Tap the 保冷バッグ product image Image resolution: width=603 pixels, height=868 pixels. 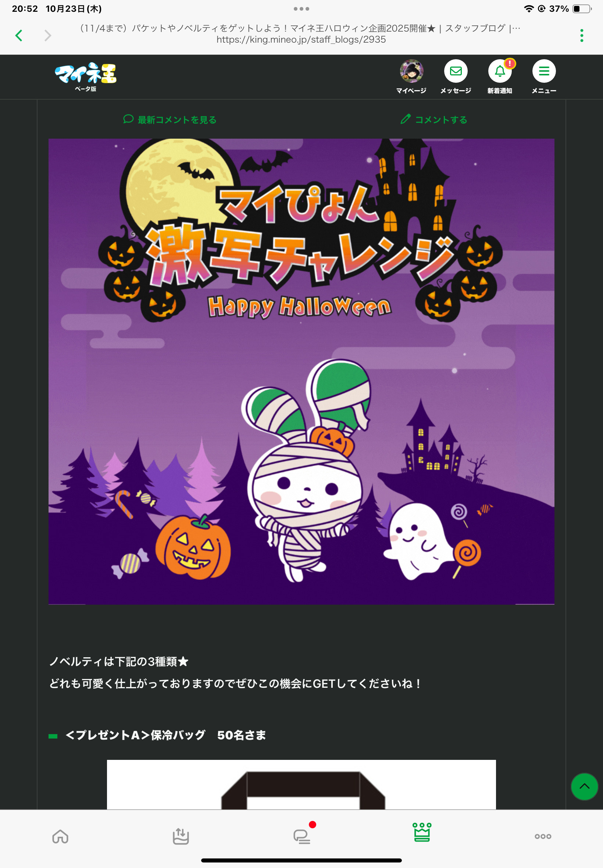pos(301,785)
